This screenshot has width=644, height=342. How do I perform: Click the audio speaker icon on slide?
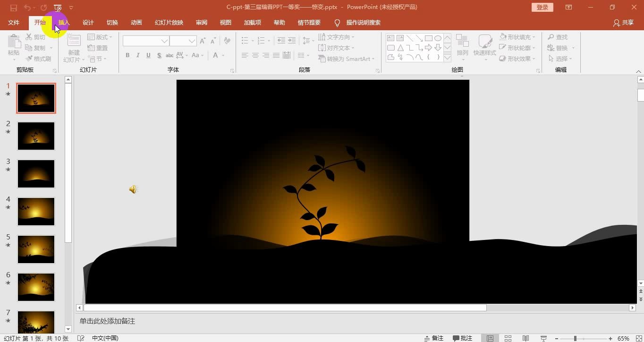coord(133,189)
